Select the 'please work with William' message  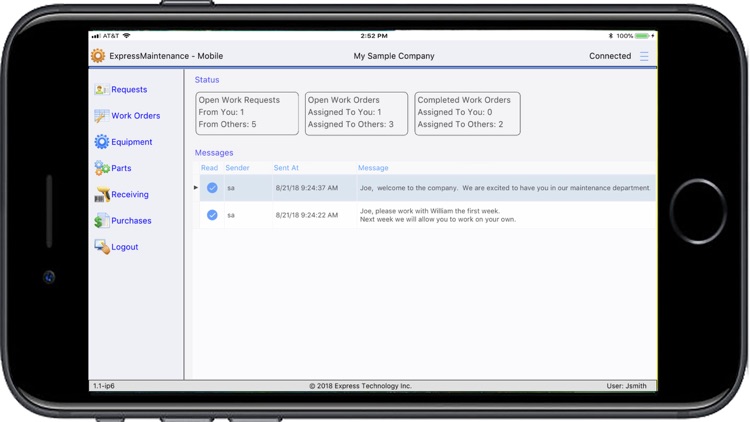[x=438, y=215]
